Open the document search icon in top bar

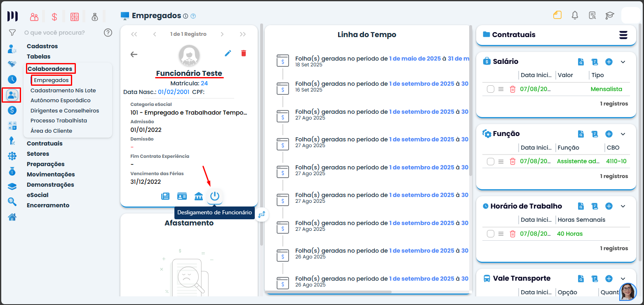coord(592,16)
